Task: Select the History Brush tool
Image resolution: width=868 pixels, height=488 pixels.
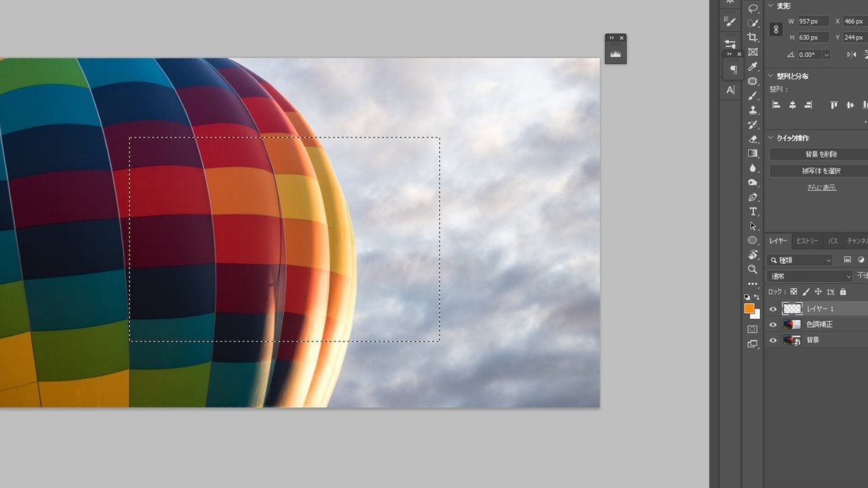Action: (x=753, y=124)
